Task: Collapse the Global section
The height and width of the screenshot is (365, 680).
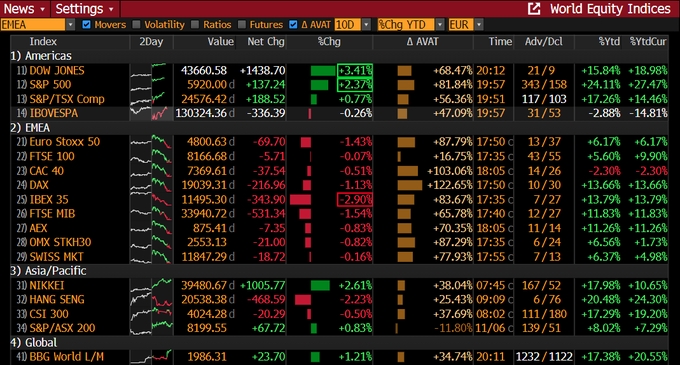Action: tap(33, 342)
